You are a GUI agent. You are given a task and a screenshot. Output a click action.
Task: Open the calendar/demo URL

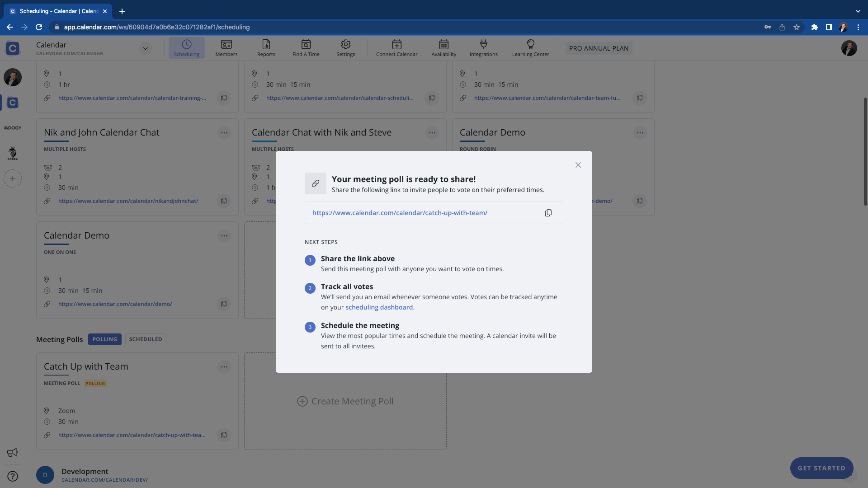tap(115, 304)
